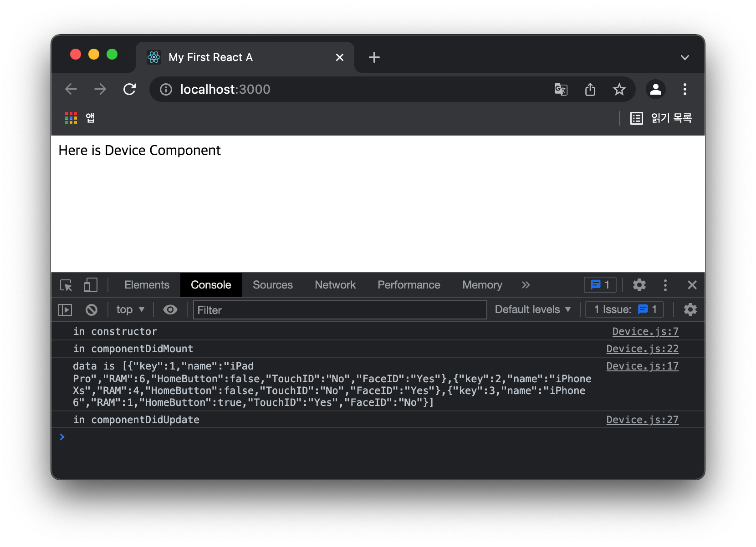The width and height of the screenshot is (756, 547).
Task: Clear the console
Action: point(92,310)
